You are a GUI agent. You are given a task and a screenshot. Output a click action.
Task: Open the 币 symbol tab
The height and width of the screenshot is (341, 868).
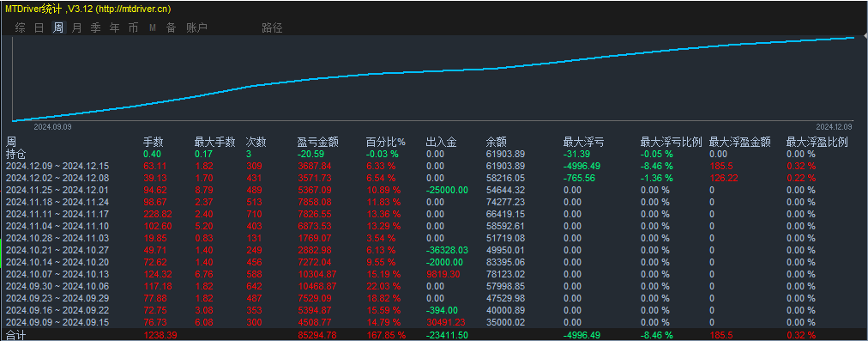[x=134, y=27]
